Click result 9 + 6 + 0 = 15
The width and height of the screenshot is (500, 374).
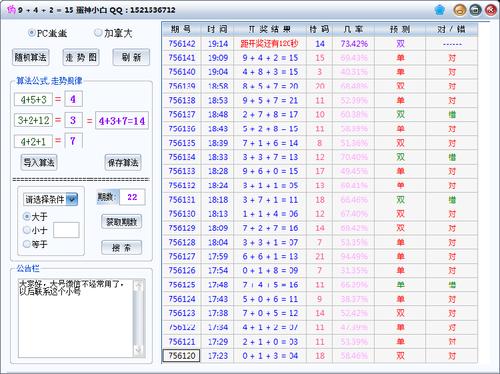pyautogui.click(x=270, y=171)
